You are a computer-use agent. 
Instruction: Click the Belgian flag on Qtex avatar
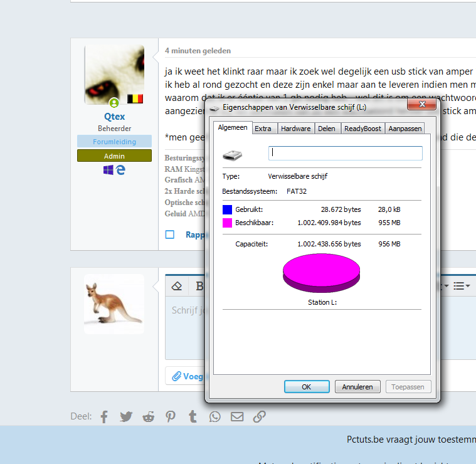point(135,98)
